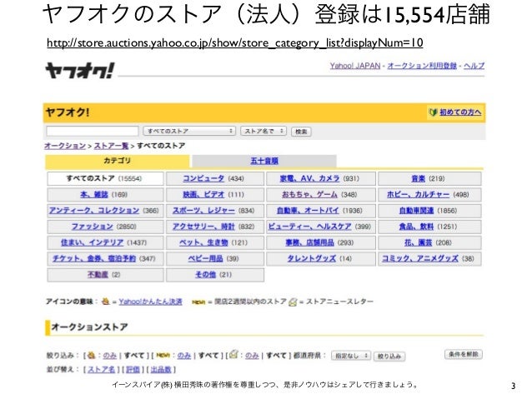This screenshot has width=532, height=399.
Task: Open the Yahoo! JAPAN link
Action: click(x=355, y=66)
